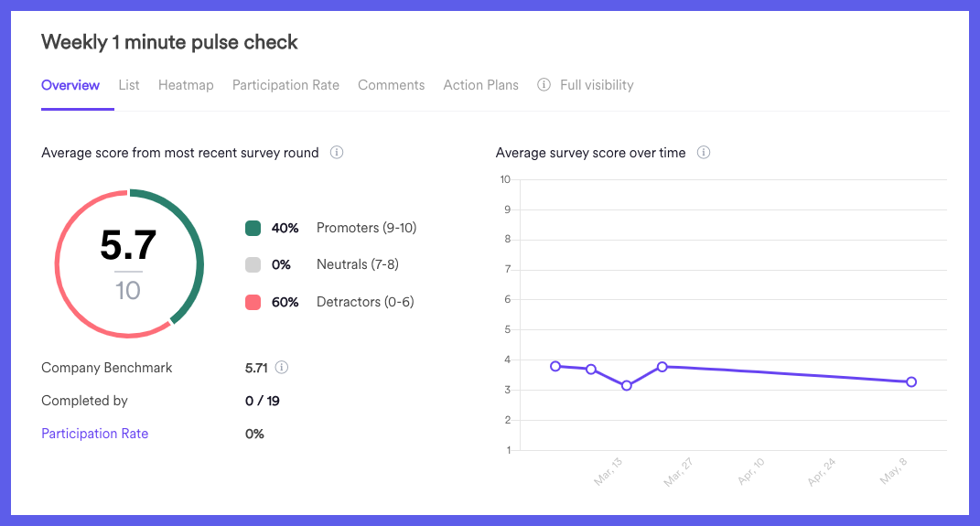Viewport: 980px width, 526px height.
Task: Click info icon next to average score heading
Action: 337,153
